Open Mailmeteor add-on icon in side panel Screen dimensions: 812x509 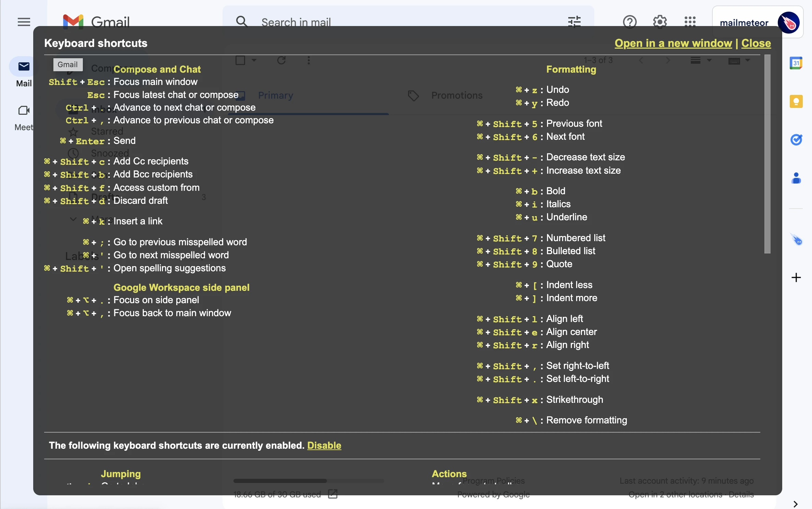click(x=796, y=239)
